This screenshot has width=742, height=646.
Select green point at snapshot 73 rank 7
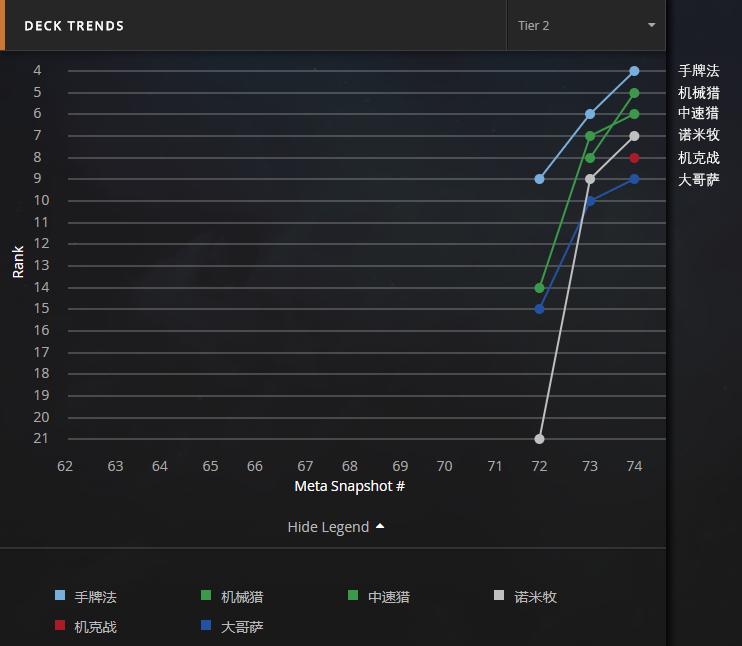(590, 136)
